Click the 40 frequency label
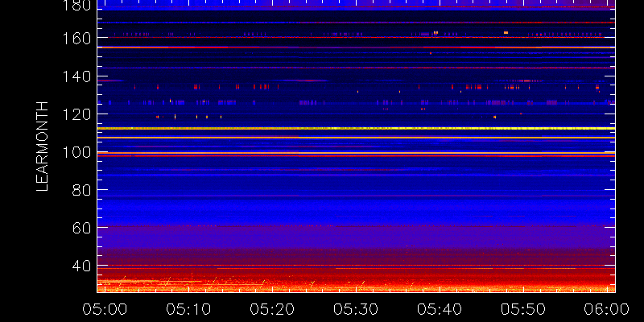 pos(82,266)
